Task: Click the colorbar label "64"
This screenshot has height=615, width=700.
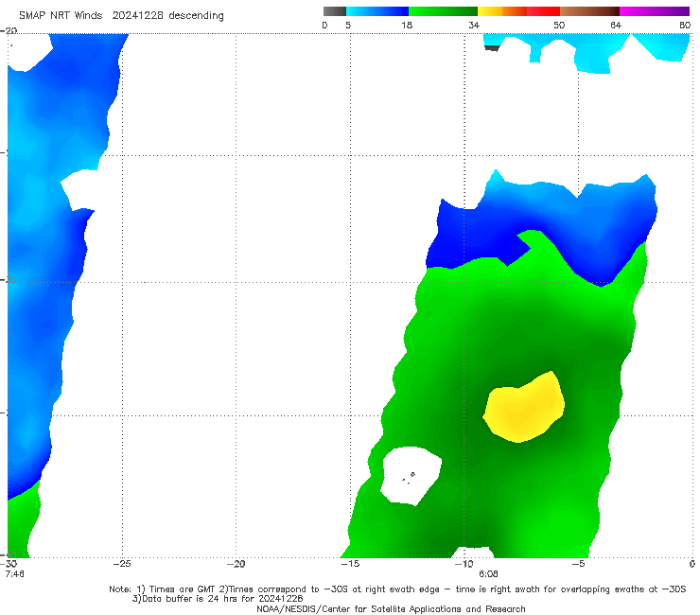Action: point(616,25)
